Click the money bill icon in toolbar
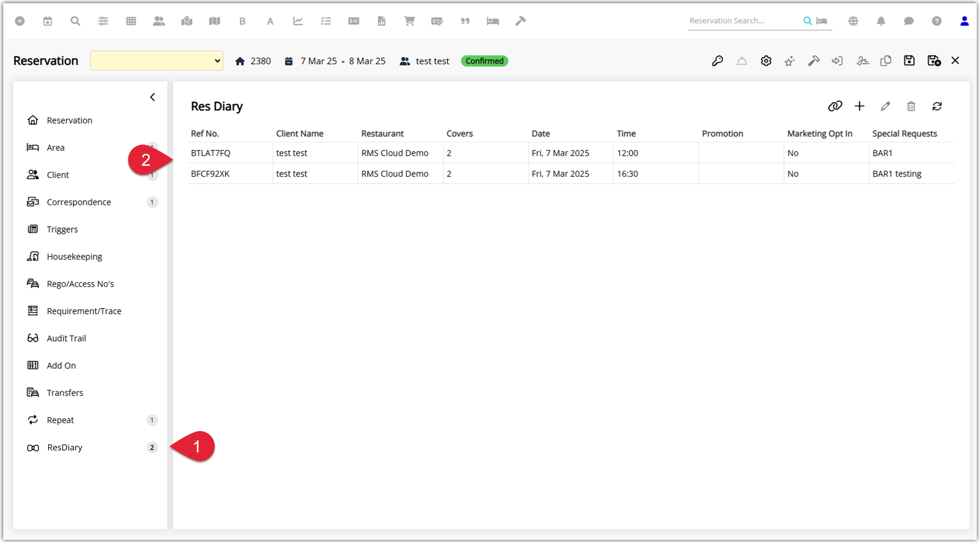The image size is (980, 543). pyautogui.click(x=354, y=21)
